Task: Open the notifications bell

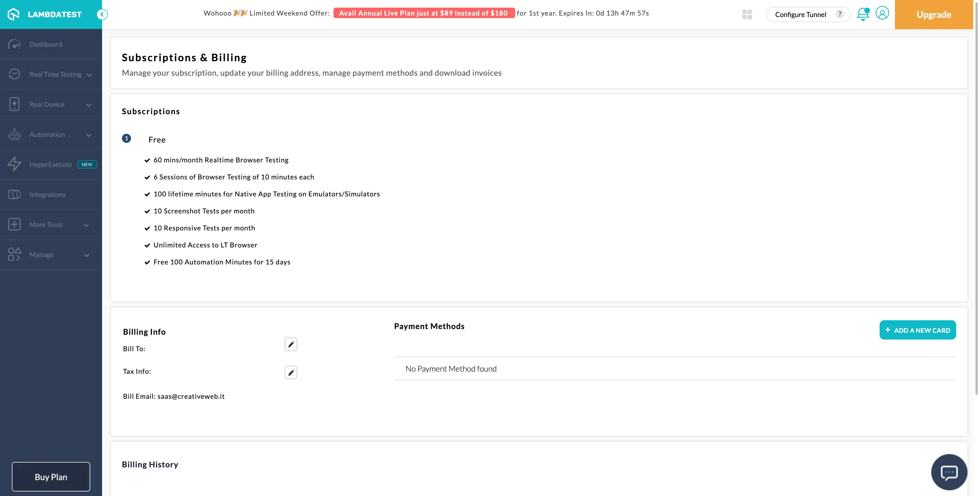Action: tap(863, 14)
